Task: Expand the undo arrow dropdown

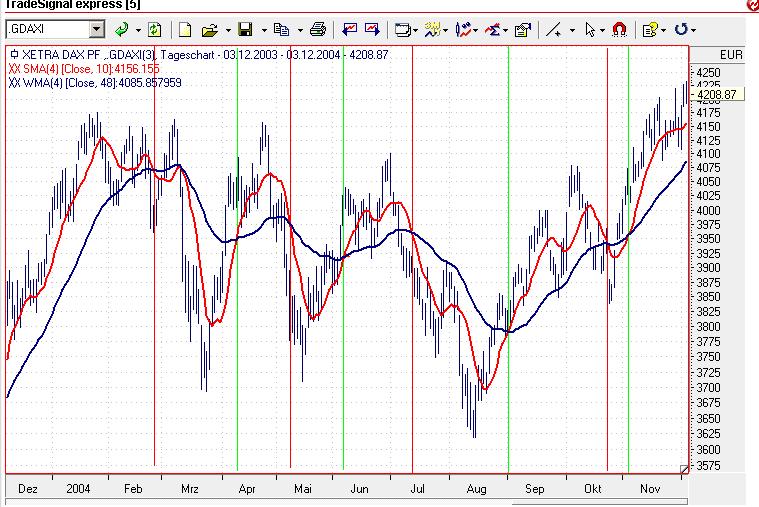Action: click(x=693, y=30)
